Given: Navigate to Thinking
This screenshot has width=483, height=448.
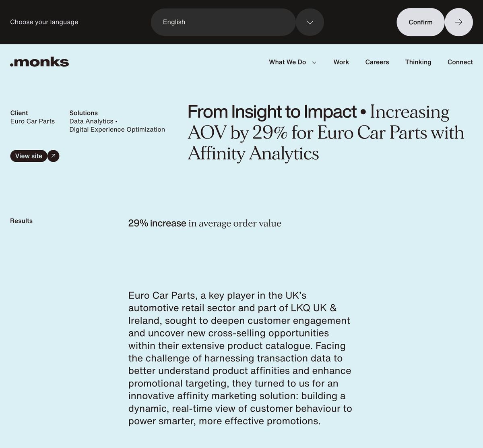Looking at the screenshot, I should [x=418, y=62].
